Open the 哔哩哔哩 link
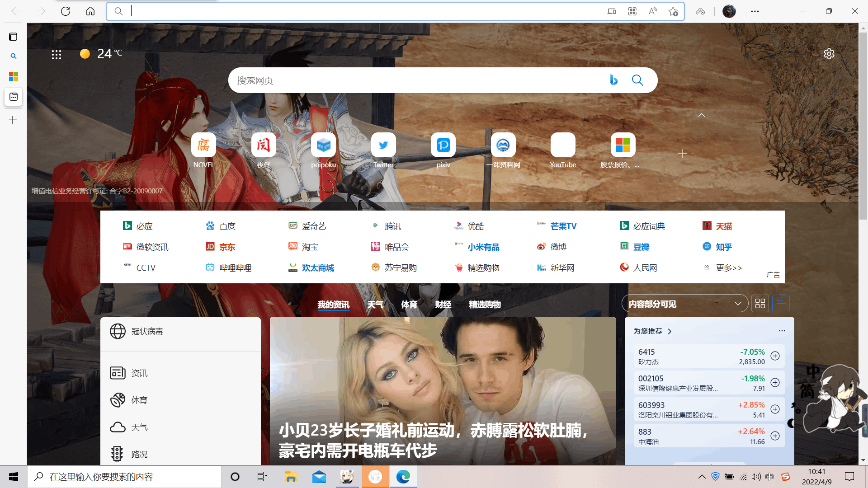 (235, 268)
